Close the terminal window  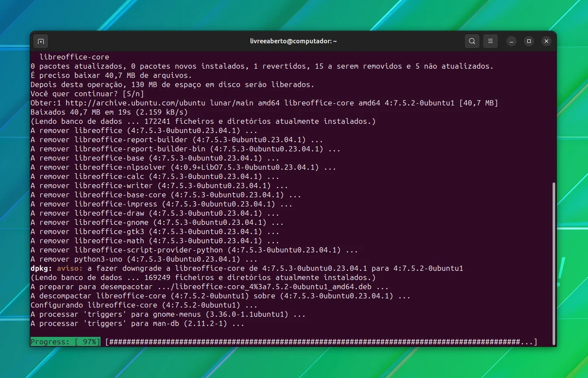point(546,41)
